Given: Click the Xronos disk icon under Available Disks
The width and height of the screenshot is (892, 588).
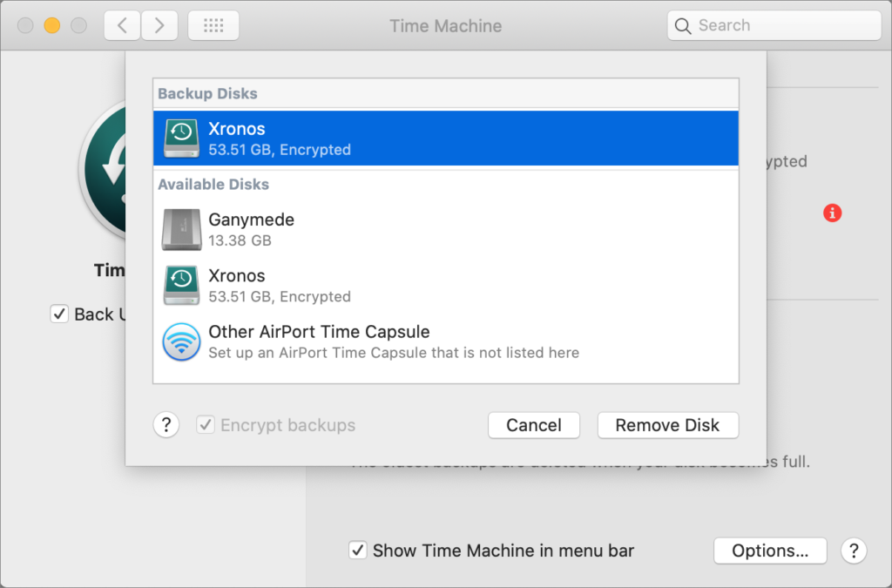Looking at the screenshot, I should [x=181, y=286].
